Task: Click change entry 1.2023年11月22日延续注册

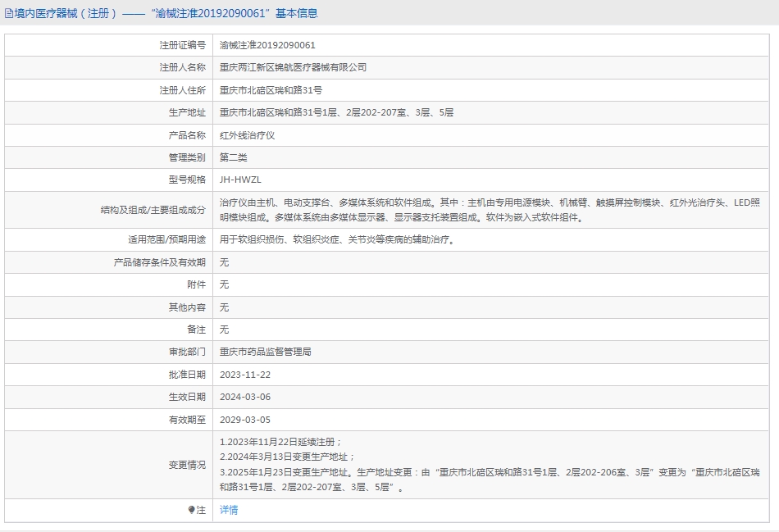Action: [280, 442]
